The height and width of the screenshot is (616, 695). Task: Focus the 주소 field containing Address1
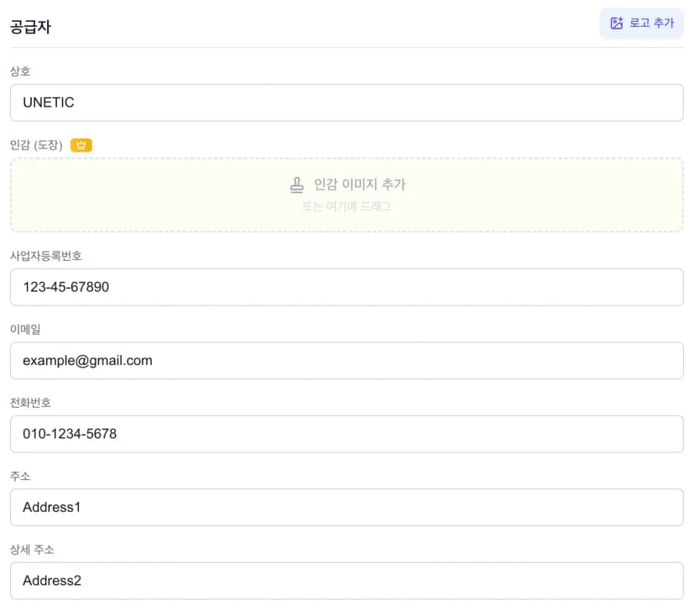347,507
